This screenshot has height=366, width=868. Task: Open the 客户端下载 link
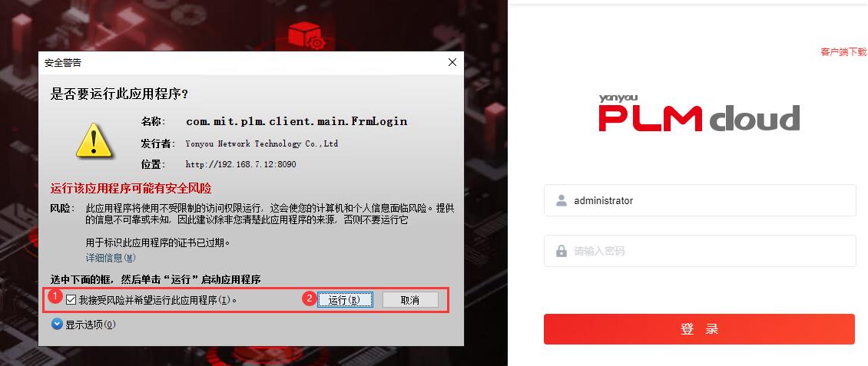(843, 52)
